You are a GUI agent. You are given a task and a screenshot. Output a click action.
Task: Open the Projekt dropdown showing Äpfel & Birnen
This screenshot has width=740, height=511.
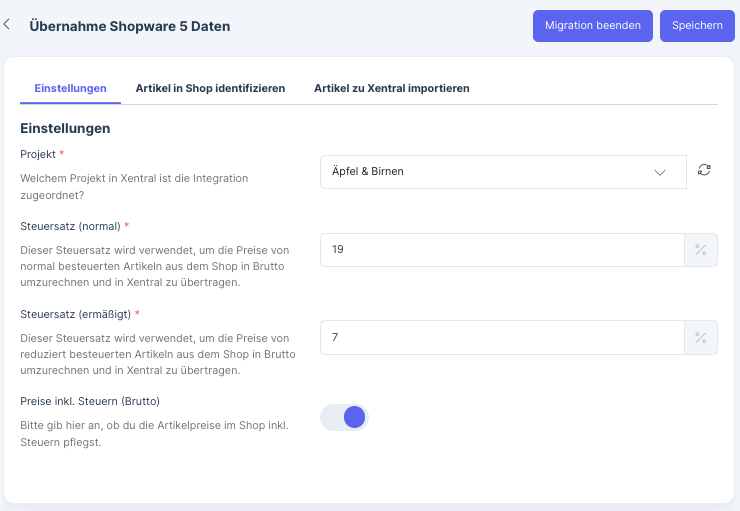490,172
